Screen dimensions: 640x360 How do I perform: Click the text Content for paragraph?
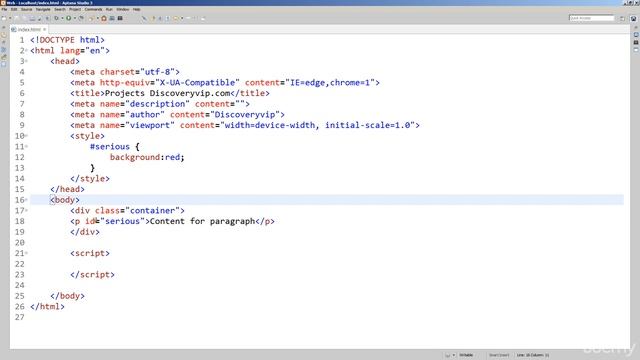[202, 221]
